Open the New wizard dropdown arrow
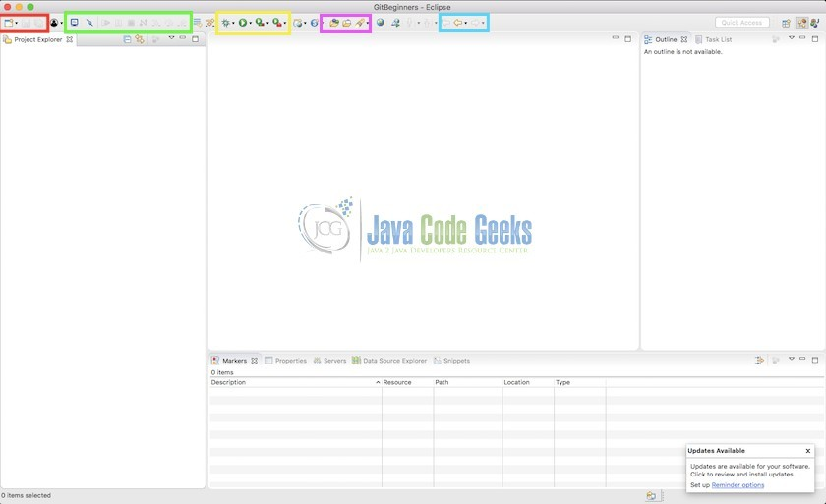This screenshot has height=504, width=826. click(17, 23)
